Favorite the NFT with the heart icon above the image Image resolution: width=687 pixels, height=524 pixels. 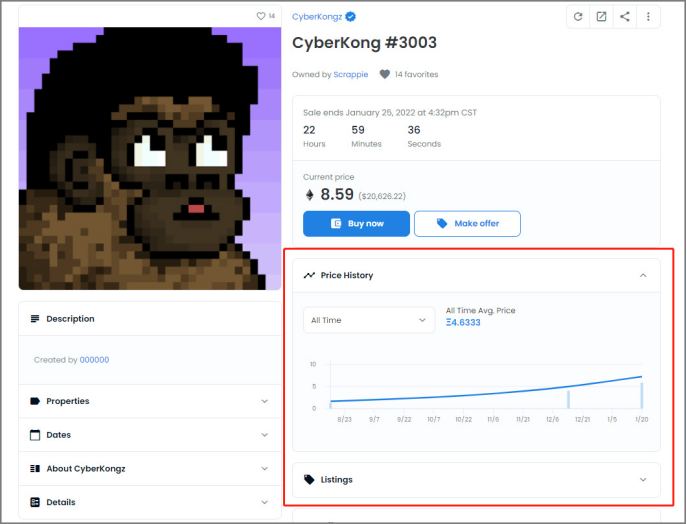[x=261, y=16]
